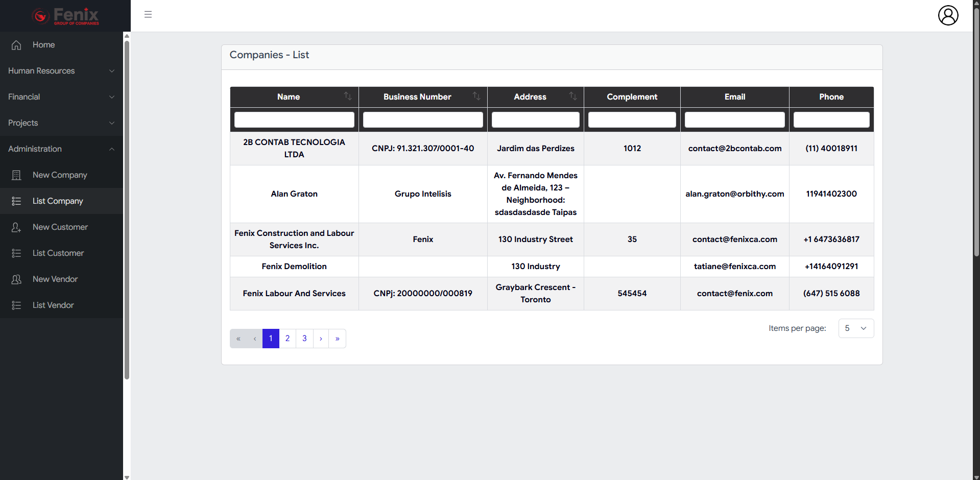Click the New Vendor people icon
This screenshot has height=480, width=980.
point(16,279)
